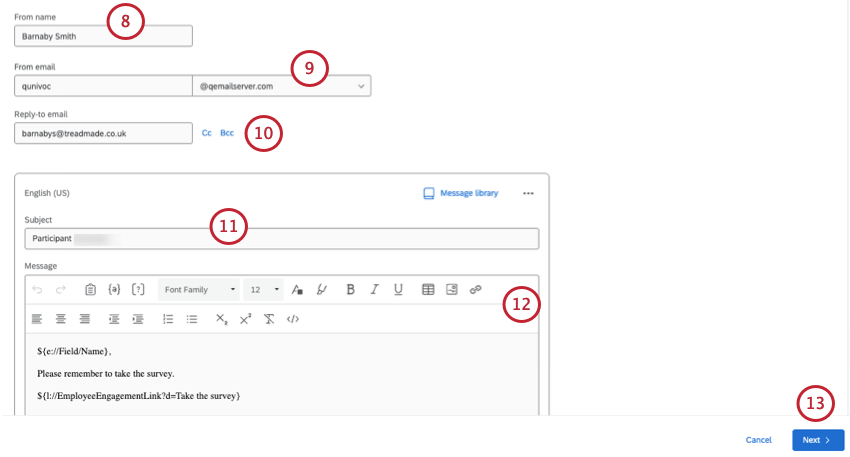Insert an image in the message

tap(452, 289)
